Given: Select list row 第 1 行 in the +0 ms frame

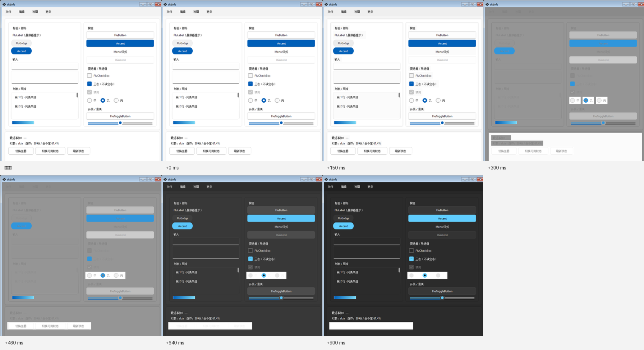Looking at the screenshot, I should 205,97.
